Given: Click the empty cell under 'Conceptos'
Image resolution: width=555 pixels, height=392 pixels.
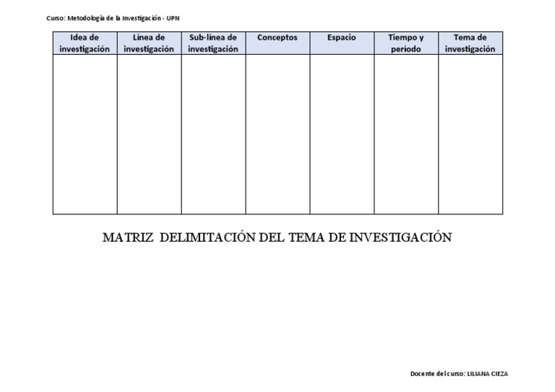Looking at the screenshot, I should pos(277,134).
